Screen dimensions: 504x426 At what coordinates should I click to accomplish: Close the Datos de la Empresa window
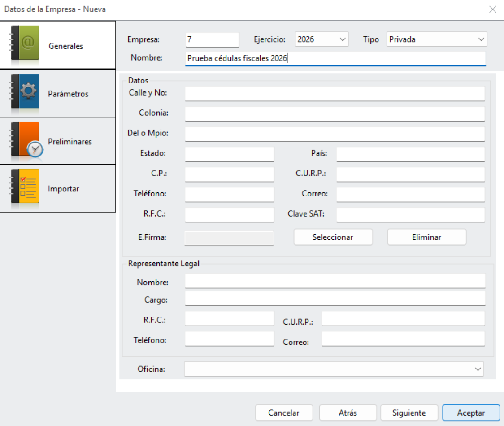493,9
